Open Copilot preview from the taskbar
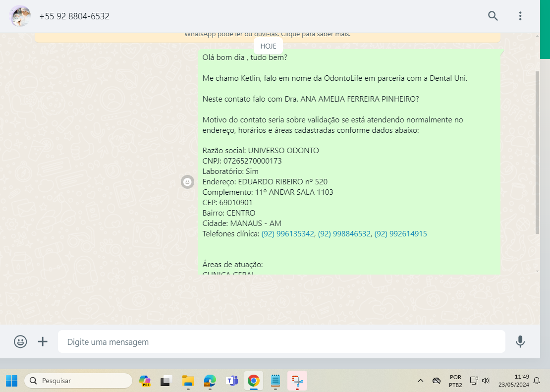 click(x=145, y=381)
